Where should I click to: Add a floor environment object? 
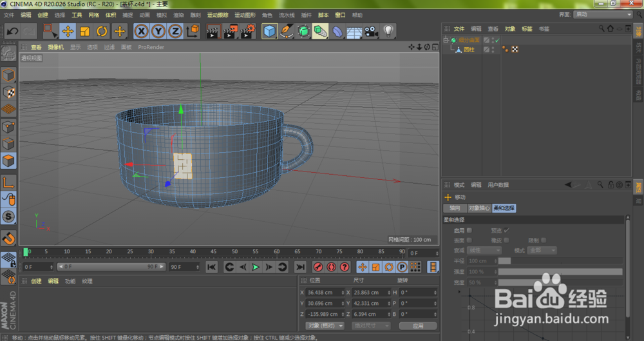tap(354, 31)
